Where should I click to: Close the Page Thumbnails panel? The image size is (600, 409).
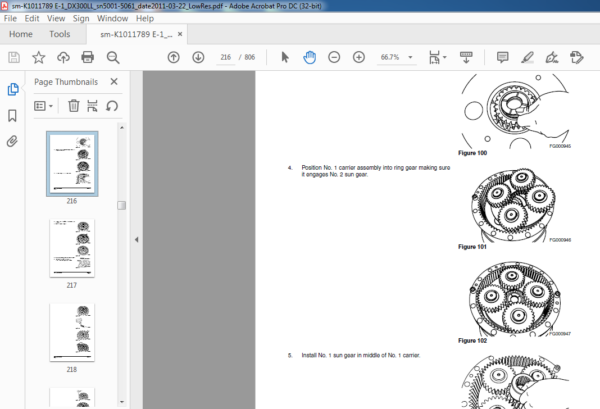click(114, 81)
